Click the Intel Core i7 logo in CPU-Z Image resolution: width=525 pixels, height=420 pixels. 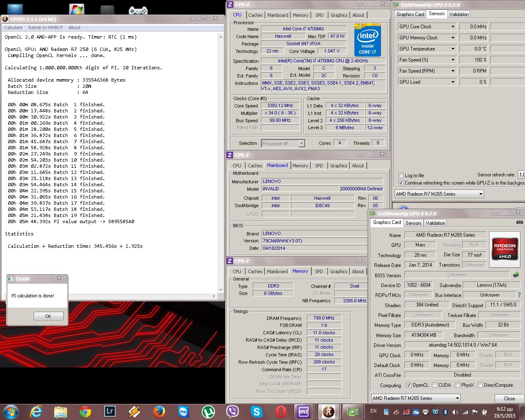(367, 40)
